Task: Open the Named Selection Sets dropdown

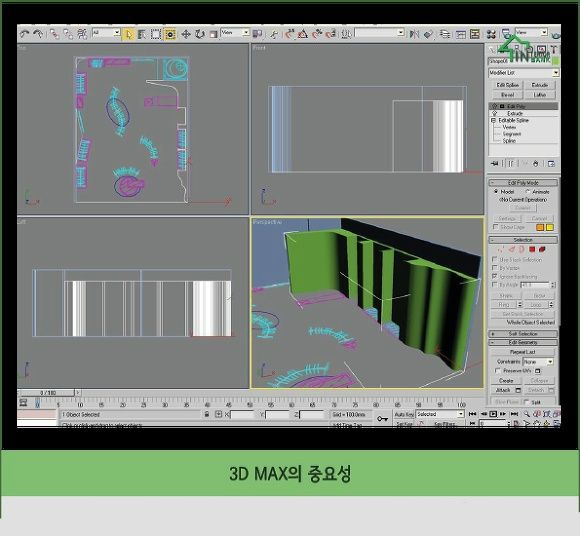Action: coord(380,33)
